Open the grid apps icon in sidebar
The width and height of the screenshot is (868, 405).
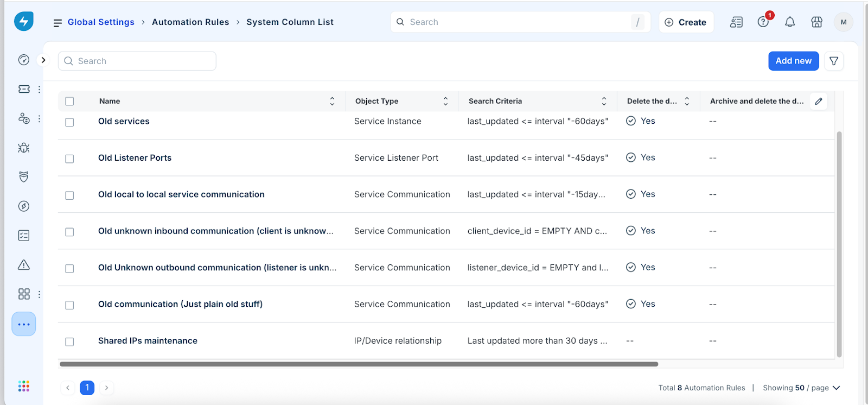click(x=24, y=294)
